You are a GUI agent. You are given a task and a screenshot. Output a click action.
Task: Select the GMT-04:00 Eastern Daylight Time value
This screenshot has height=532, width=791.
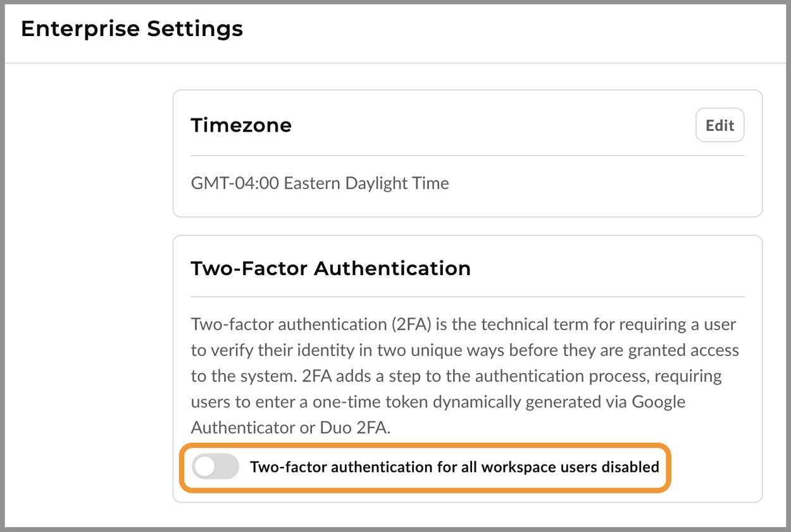tap(320, 183)
